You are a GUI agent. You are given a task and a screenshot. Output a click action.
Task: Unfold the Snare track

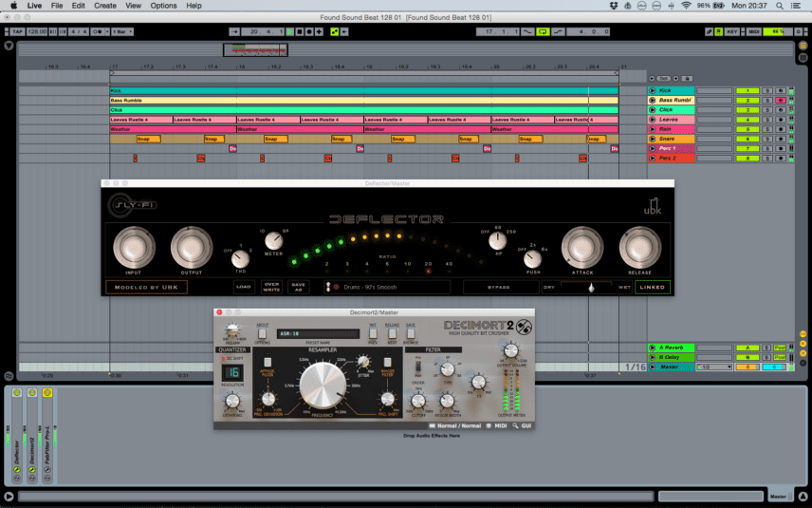tap(653, 139)
